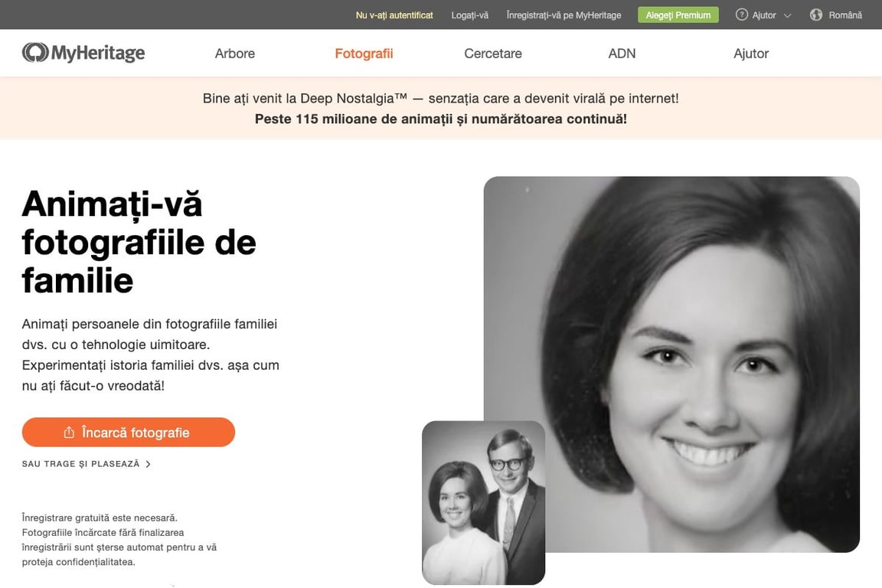The image size is (882, 588).
Task: Click the Logați-vă link
Action: pos(469,15)
